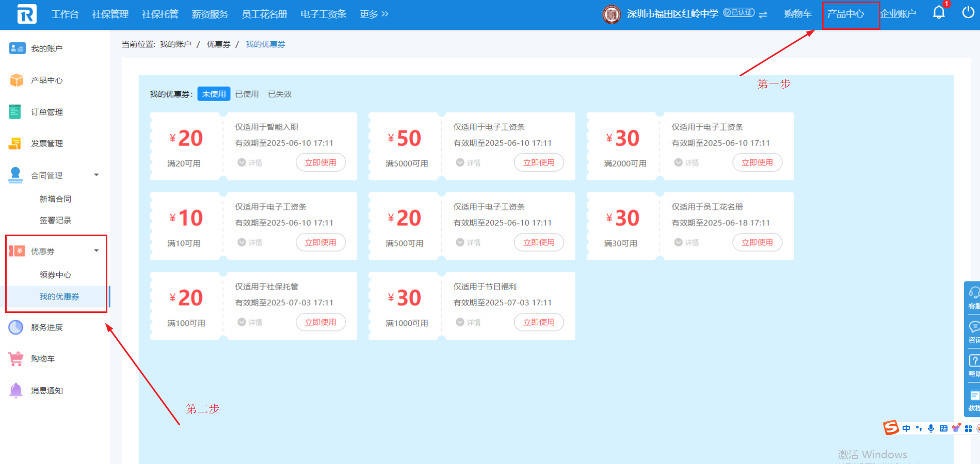Click the switch company arrows icon
Viewport: 980px width, 464px height.
(763, 14)
